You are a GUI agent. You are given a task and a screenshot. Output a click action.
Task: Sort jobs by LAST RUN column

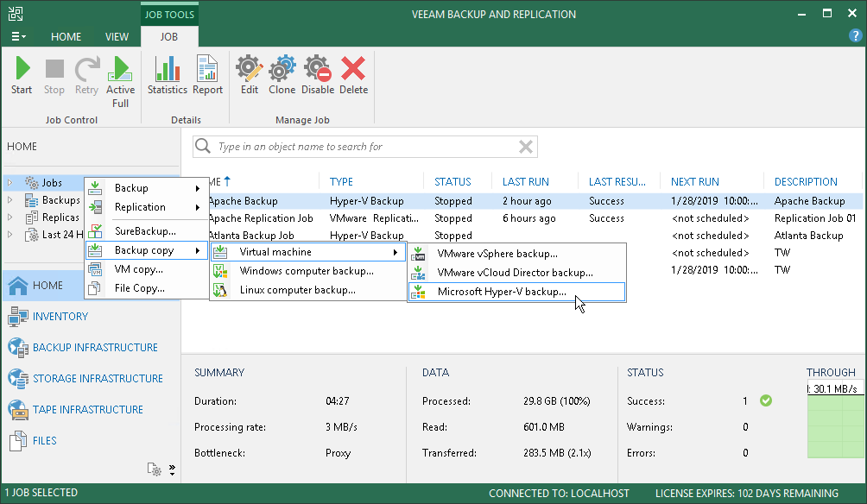(525, 182)
